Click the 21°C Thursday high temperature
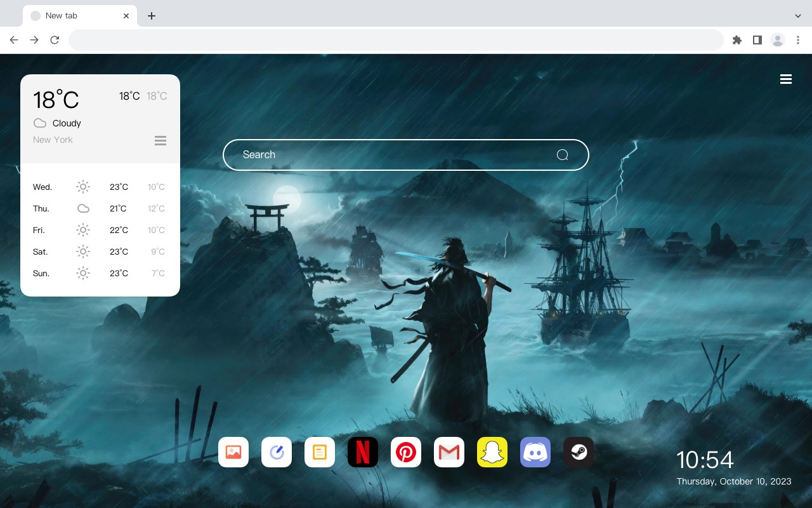The image size is (812, 508). coord(118,209)
